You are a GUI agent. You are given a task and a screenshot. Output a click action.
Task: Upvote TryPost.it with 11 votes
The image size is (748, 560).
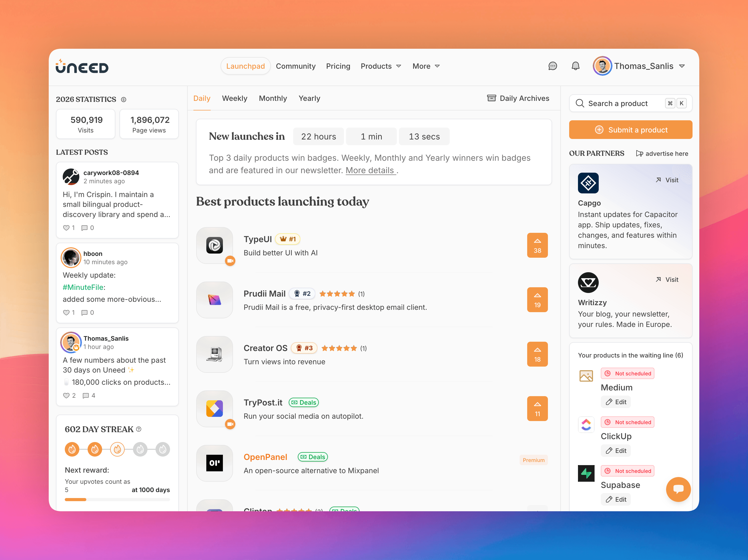(x=537, y=409)
